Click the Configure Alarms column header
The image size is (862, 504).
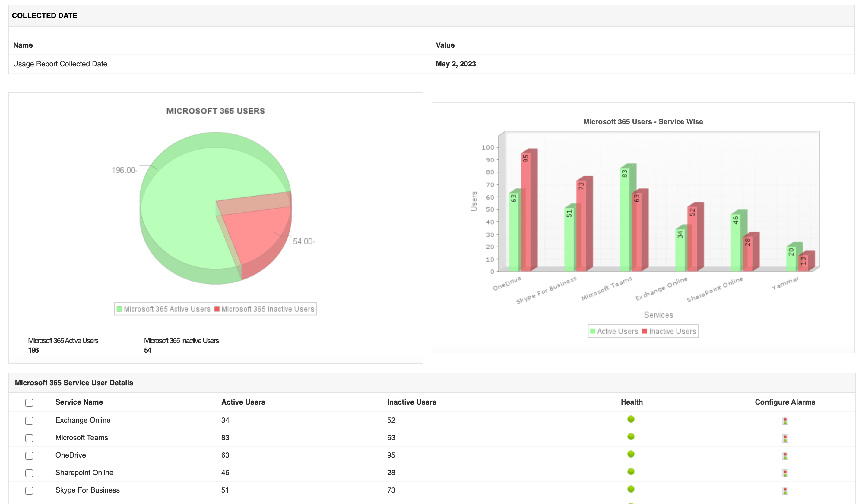[x=785, y=402]
